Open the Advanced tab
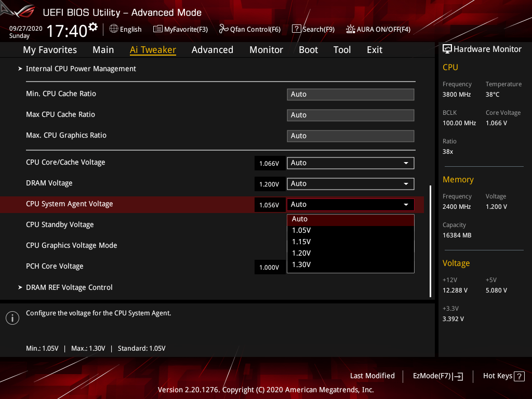Image resolution: width=532 pixels, height=399 pixels. coord(212,50)
